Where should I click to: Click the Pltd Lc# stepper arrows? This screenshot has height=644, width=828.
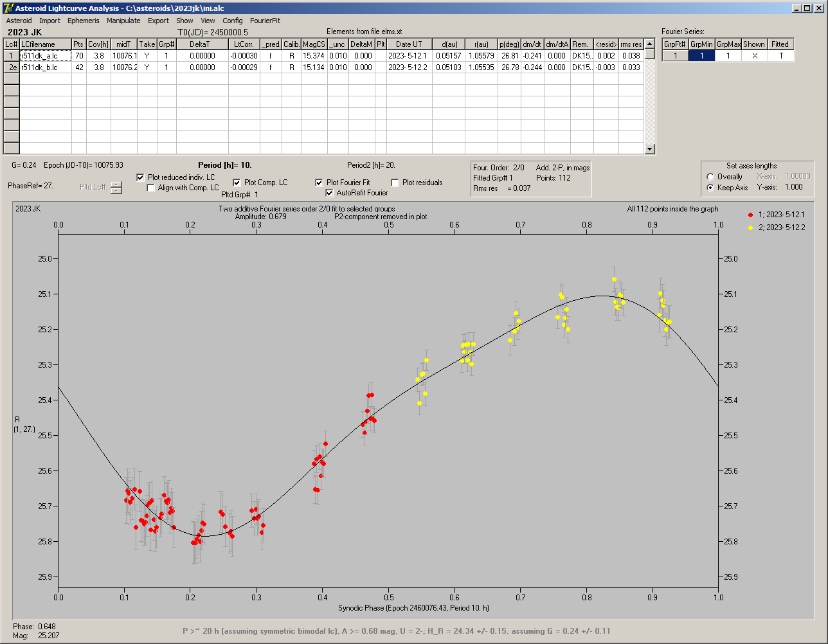point(116,188)
